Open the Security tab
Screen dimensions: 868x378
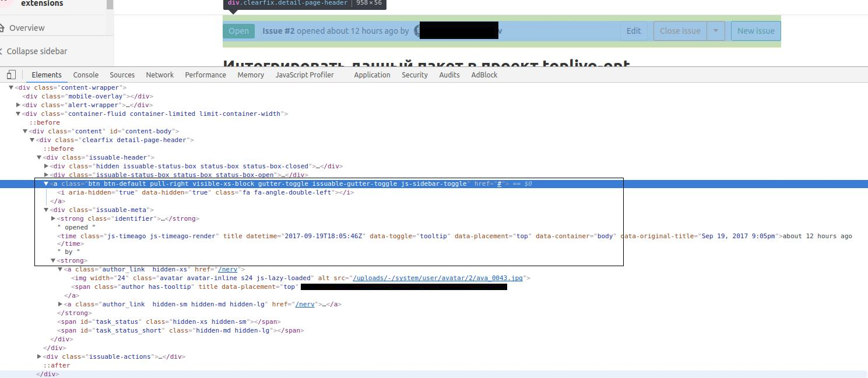click(414, 75)
